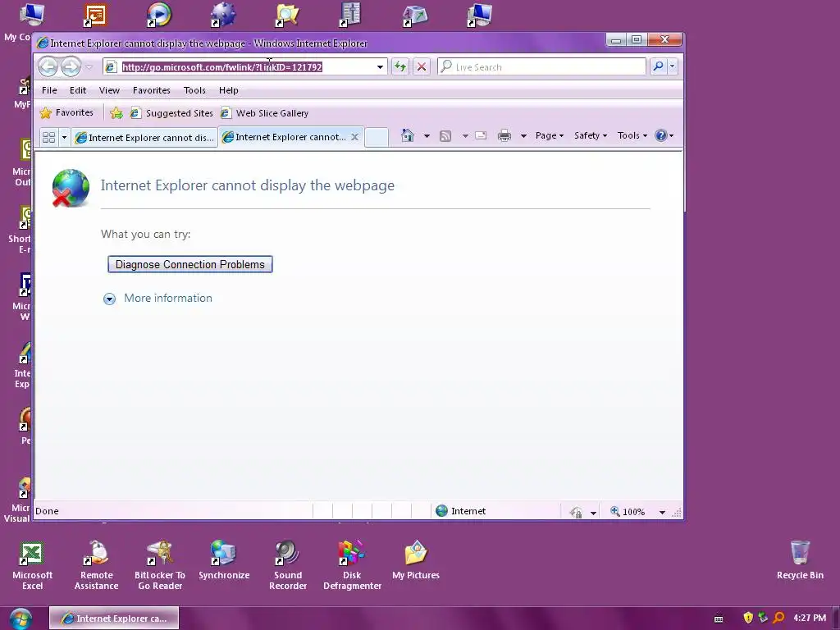
Task: Click the Live Search input box
Action: pos(541,67)
